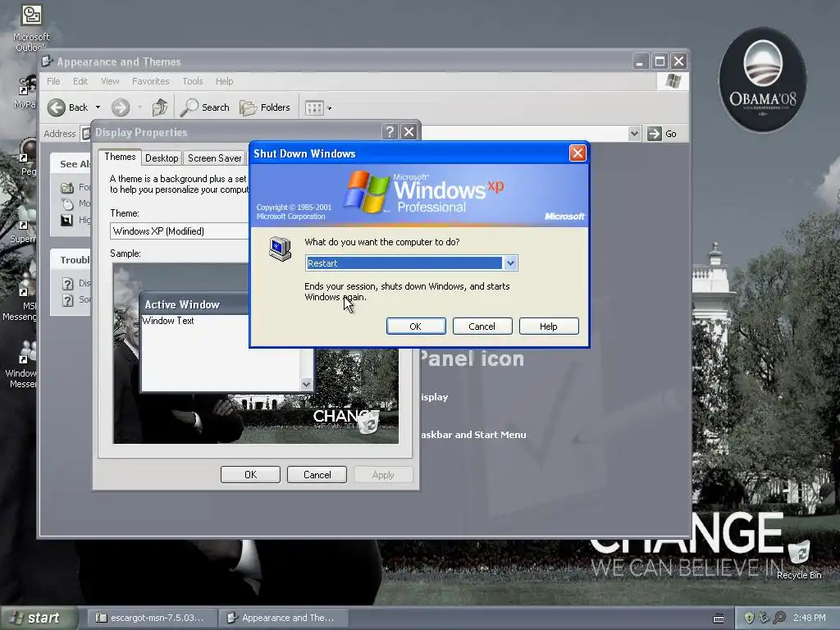Click the Back toolbar button
Screen dimensions: 840x630
[x=68, y=107]
